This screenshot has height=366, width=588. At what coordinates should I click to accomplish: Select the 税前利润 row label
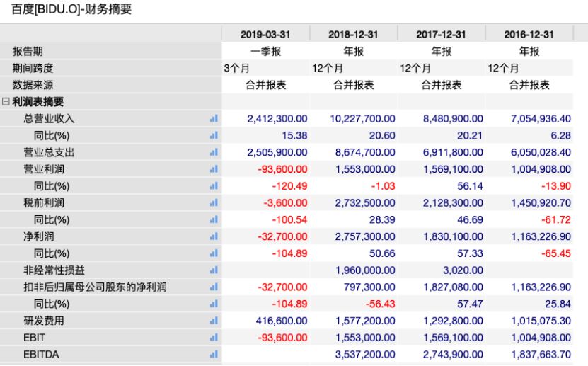coord(44,203)
